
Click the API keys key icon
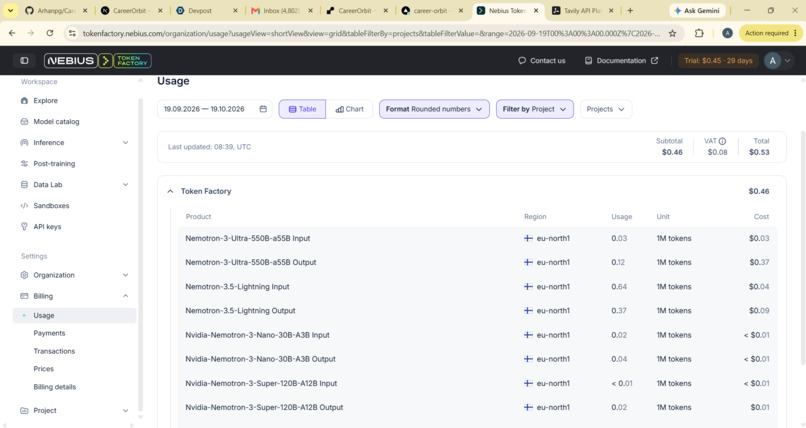pos(24,227)
